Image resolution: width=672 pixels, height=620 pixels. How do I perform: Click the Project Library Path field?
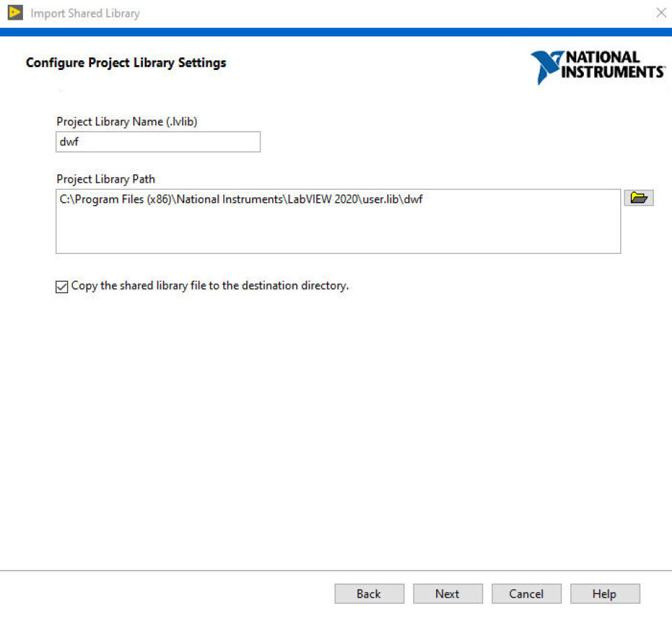click(x=337, y=221)
